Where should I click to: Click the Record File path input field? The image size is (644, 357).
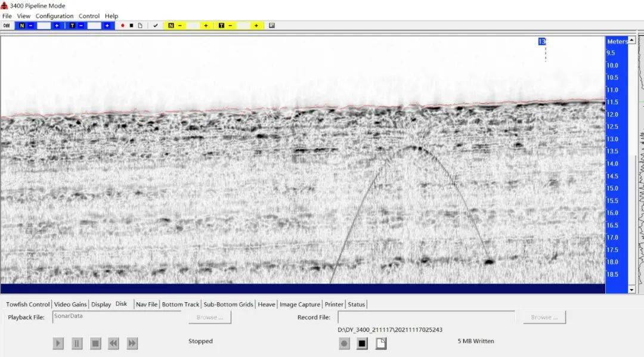click(426, 318)
